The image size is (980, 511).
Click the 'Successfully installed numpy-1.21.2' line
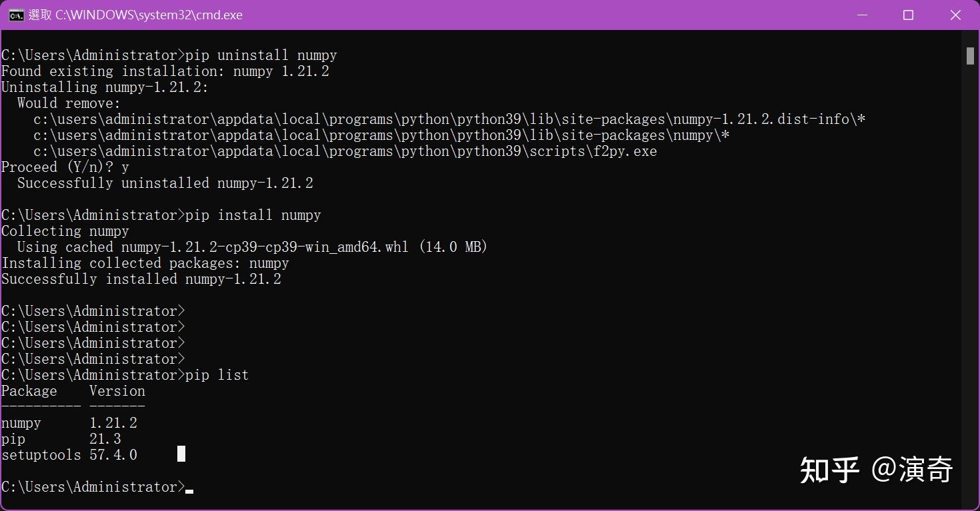tap(140, 278)
